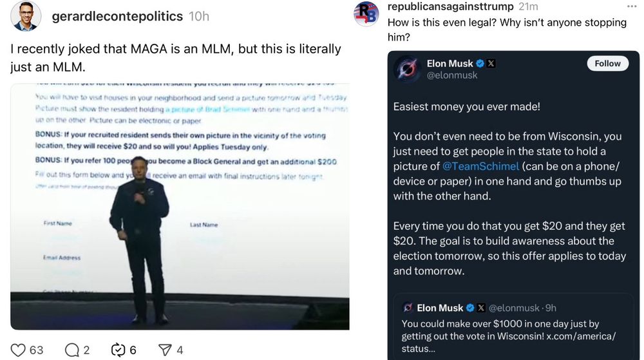Click the blue verified badge beside Elon Musk

coord(480,64)
